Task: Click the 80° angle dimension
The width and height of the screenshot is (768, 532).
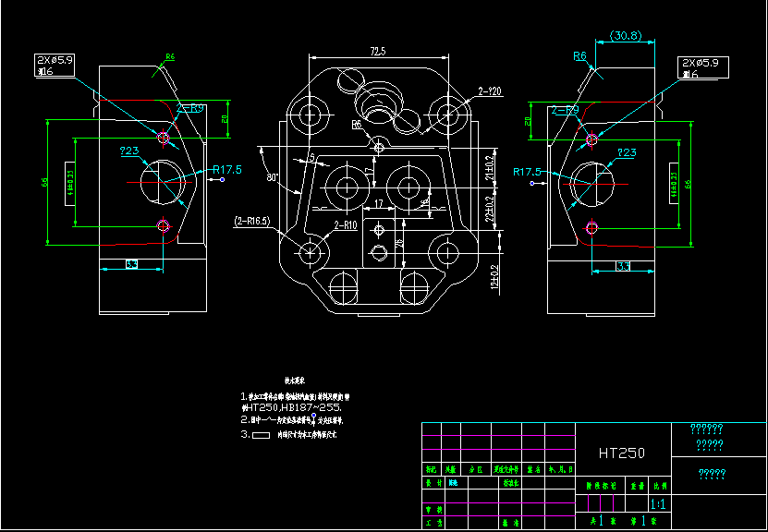Action: [x=272, y=176]
